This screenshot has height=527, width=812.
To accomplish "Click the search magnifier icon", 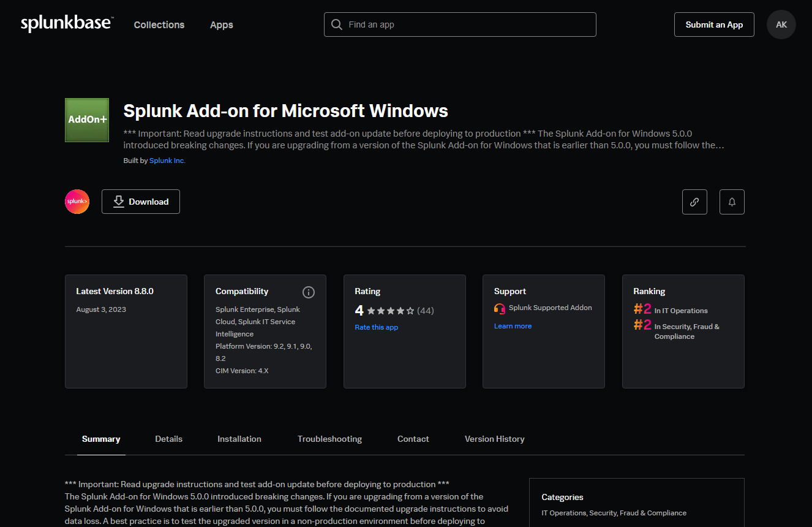I will [337, 25].
